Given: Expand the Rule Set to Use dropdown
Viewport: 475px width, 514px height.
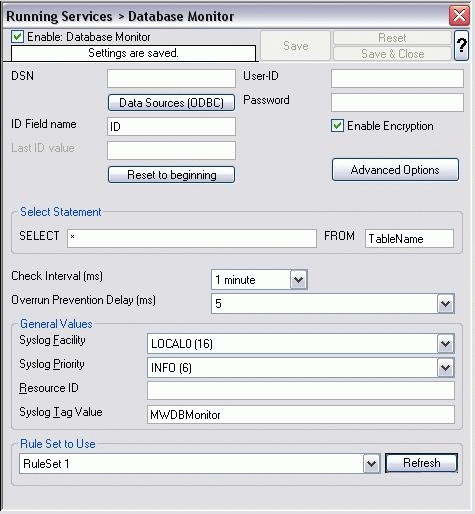Looking at the screenshot, I should pos(371,463).
